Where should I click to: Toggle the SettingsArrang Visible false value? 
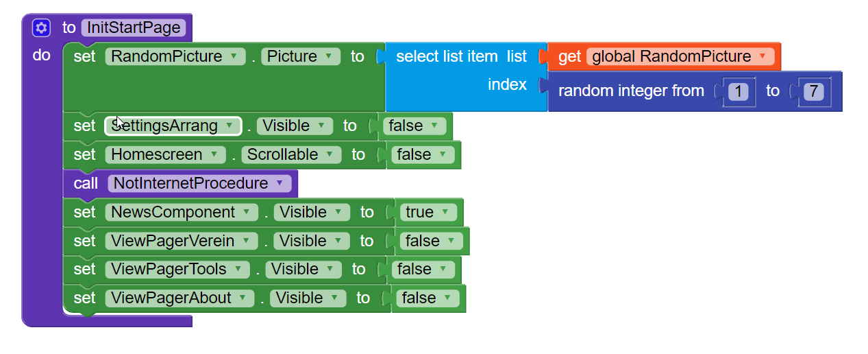pos(413,126)
